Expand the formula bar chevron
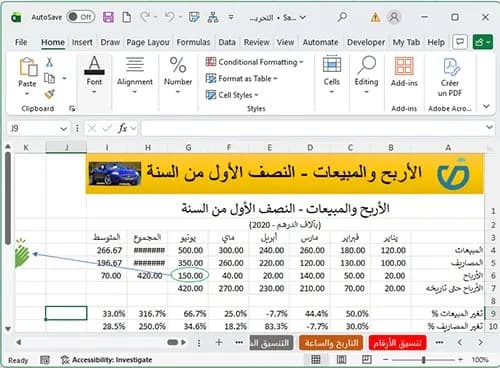Image resolution: width=500 pixels, height=368 pixels. click(489, 127)
